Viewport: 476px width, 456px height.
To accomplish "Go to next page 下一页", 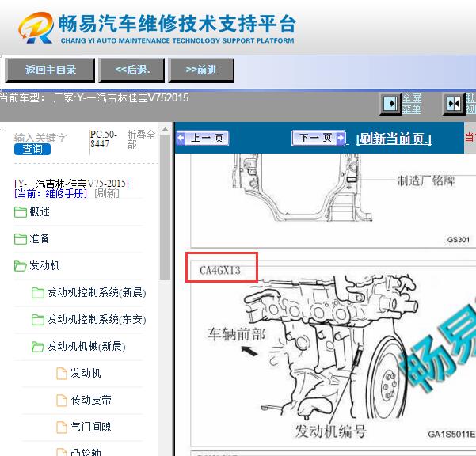I will 318,138.
